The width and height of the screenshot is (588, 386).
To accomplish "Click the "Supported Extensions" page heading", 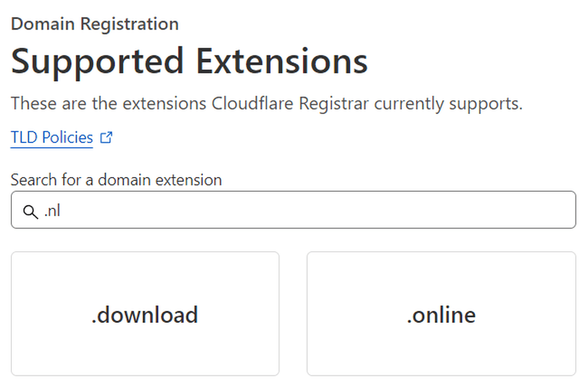I will tap(189, 61).
